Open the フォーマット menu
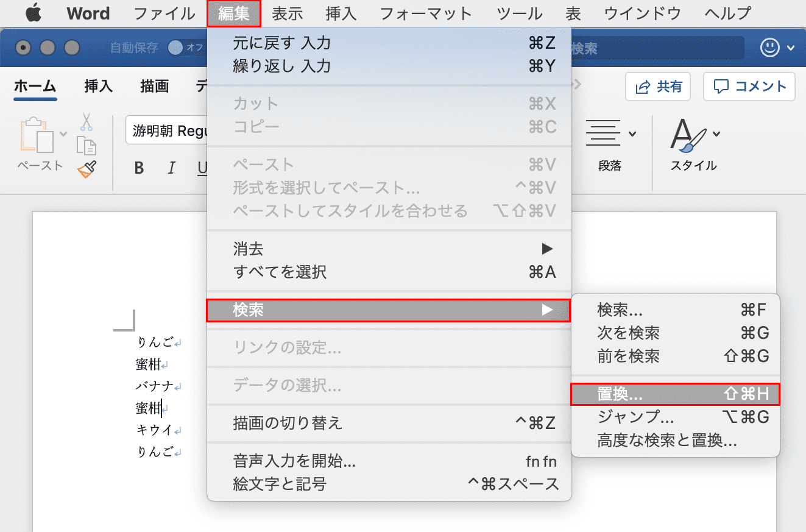 pyautogui.click(x=425, y=13)
